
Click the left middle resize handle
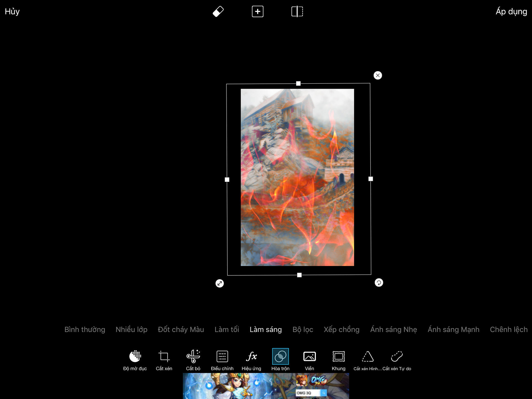pyautogui.click(x=227, y=180)
